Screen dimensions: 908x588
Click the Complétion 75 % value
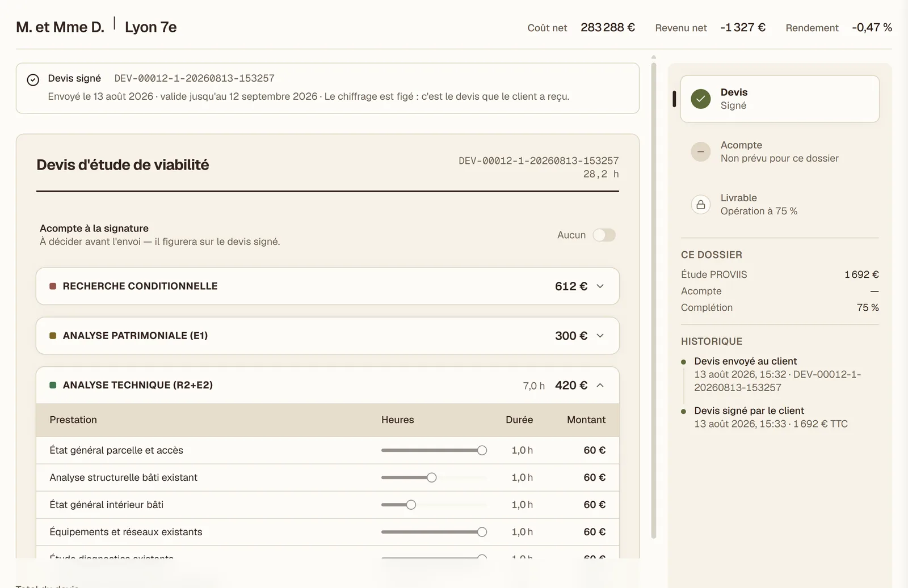pyautogui.click(x=868, y=307)
